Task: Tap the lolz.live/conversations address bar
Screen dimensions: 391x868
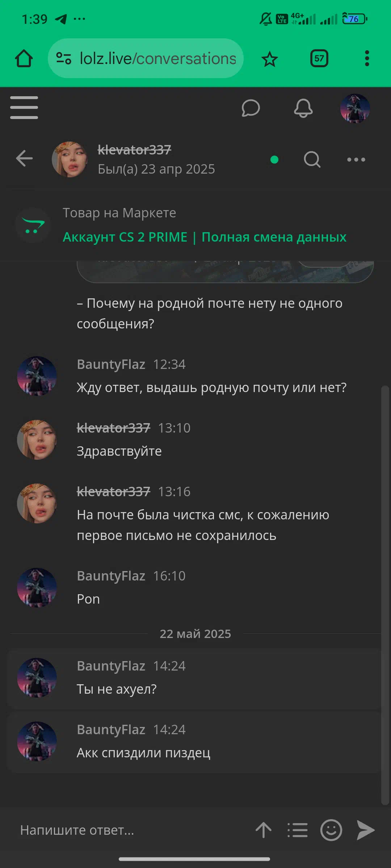Action: 146,58
